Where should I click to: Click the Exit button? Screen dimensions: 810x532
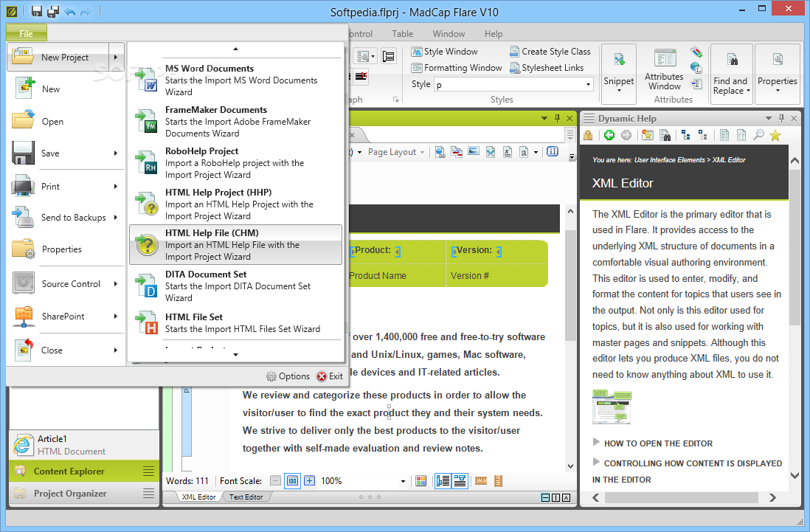(330, 376)
